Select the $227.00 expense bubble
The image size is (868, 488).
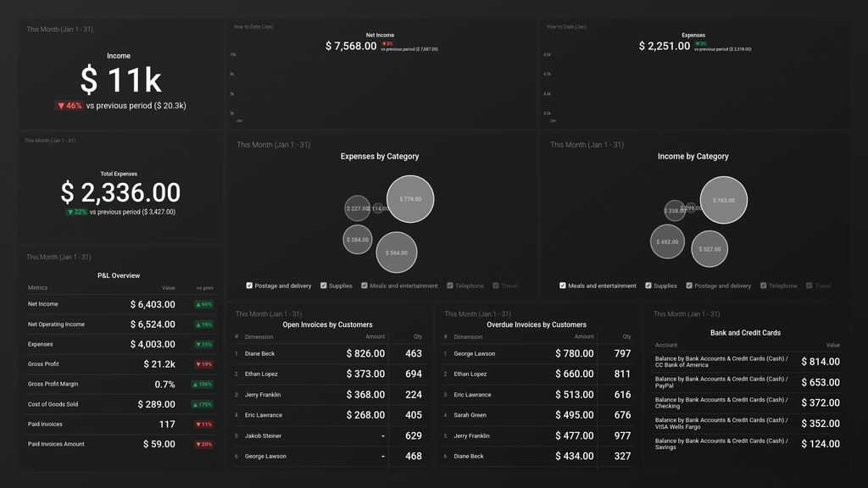pos(357,208)
